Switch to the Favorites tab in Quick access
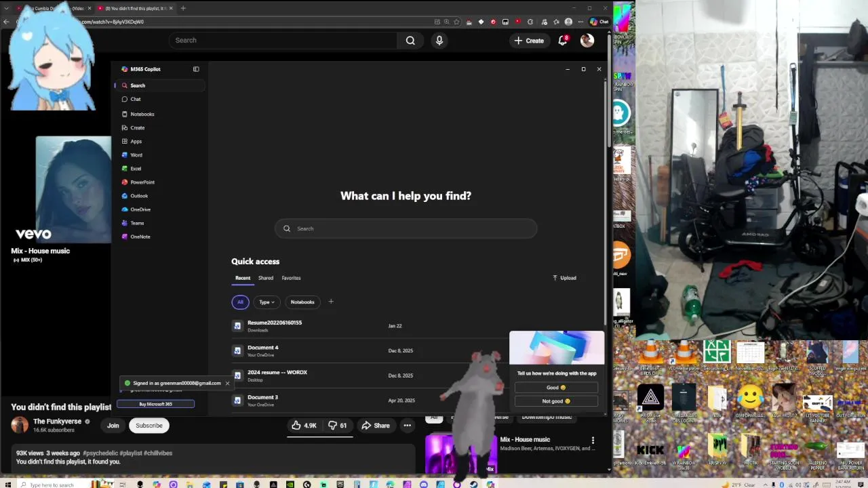868x488 pixels. (x=291, y=278)
